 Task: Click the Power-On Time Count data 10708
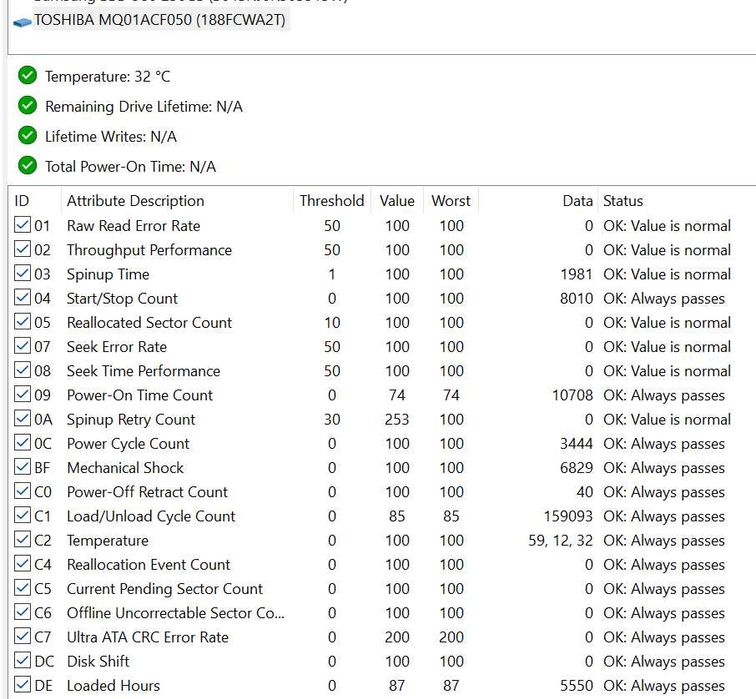(572, 395)
